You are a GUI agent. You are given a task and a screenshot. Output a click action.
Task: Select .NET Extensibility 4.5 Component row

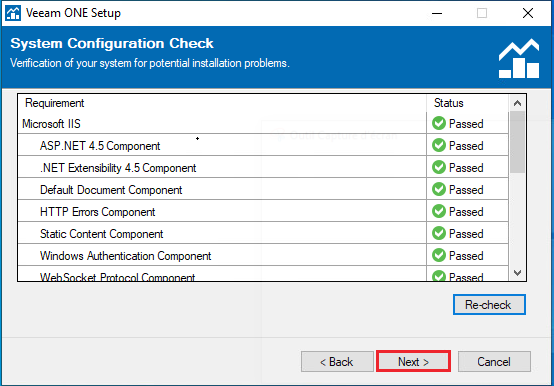click(x=263, y=167)
